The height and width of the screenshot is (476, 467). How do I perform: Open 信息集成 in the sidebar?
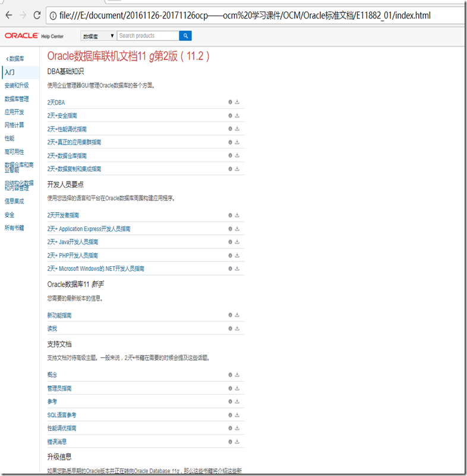pyautogui.click(x=14, y=201)
